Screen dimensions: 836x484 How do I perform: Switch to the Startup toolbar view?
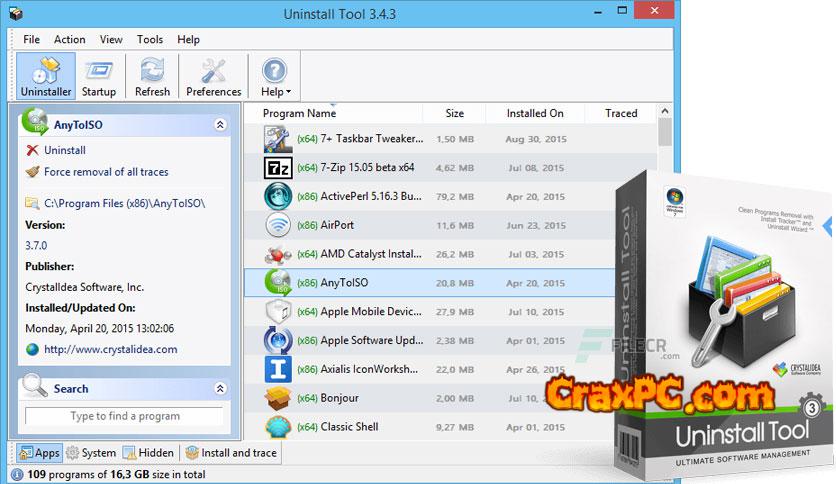(99, 76)
